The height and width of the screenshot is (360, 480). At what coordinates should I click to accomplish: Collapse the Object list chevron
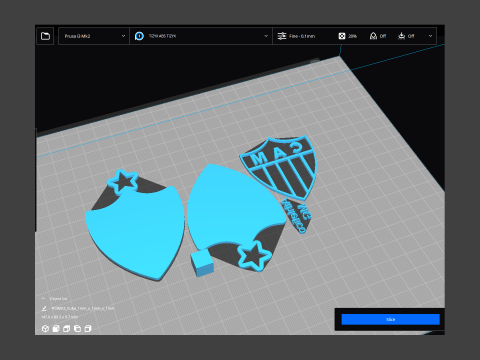(x=43, y=298)
